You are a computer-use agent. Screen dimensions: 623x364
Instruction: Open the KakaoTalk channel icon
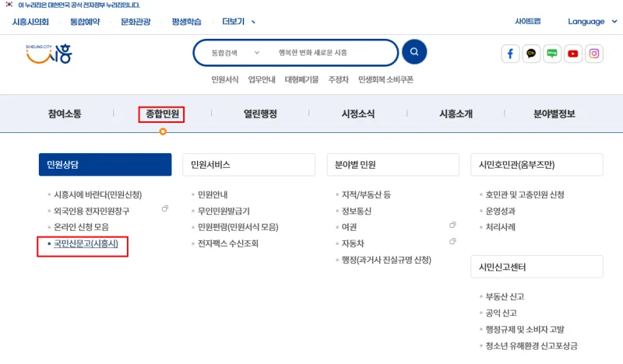532,54
